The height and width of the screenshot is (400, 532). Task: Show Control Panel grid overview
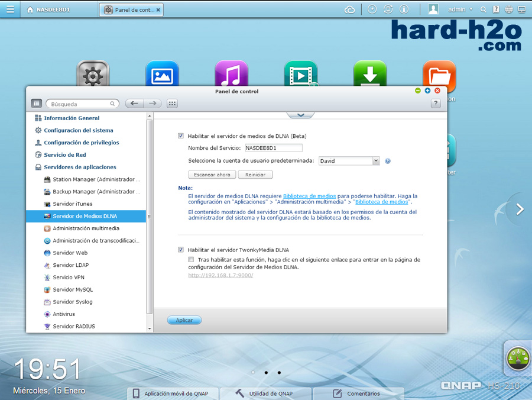coord(172,103)
